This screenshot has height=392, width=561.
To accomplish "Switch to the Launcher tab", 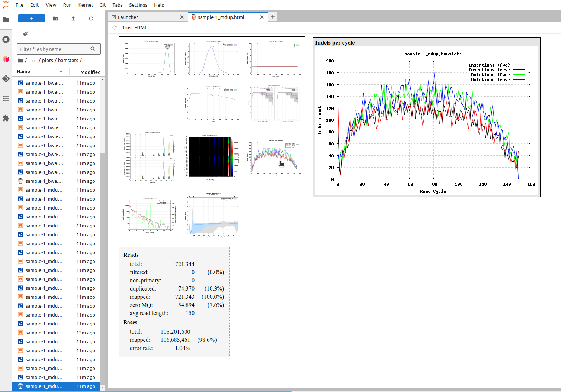I will tap(148, 17).
